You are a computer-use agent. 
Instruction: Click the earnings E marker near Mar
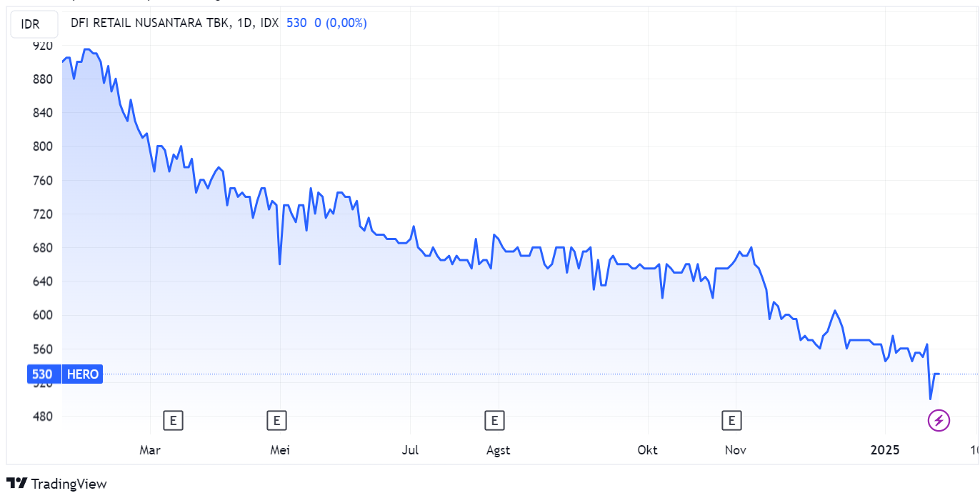[x=173, y=420]
